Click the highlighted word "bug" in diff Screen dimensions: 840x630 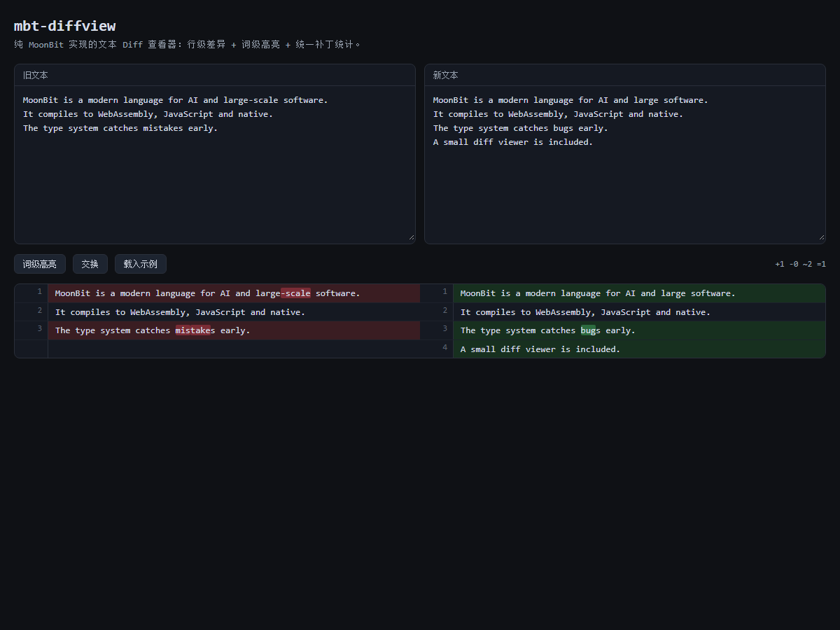[x=588, y=330]
